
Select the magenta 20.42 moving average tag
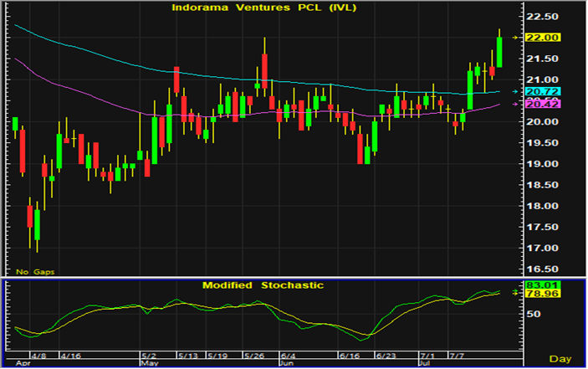coord(543,104)
